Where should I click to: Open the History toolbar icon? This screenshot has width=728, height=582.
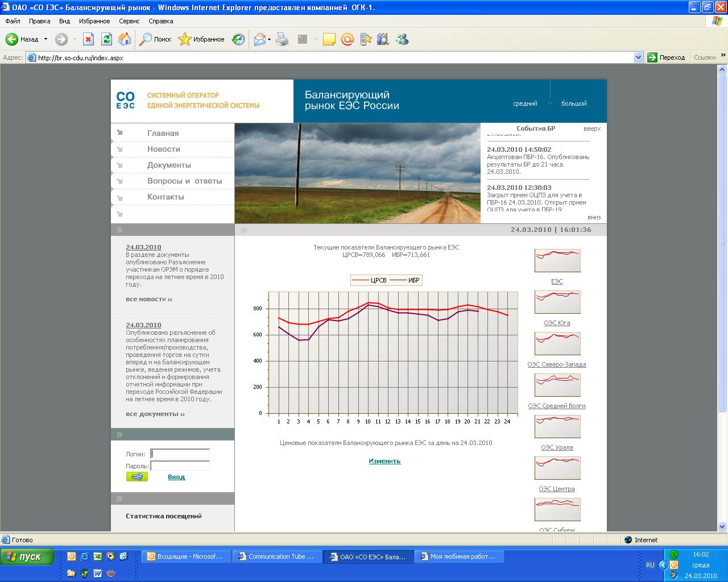(239, 39)
